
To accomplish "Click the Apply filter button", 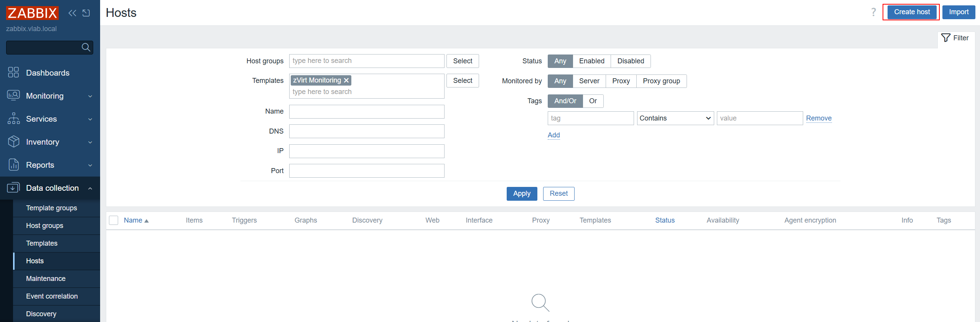I will (522, 193).
